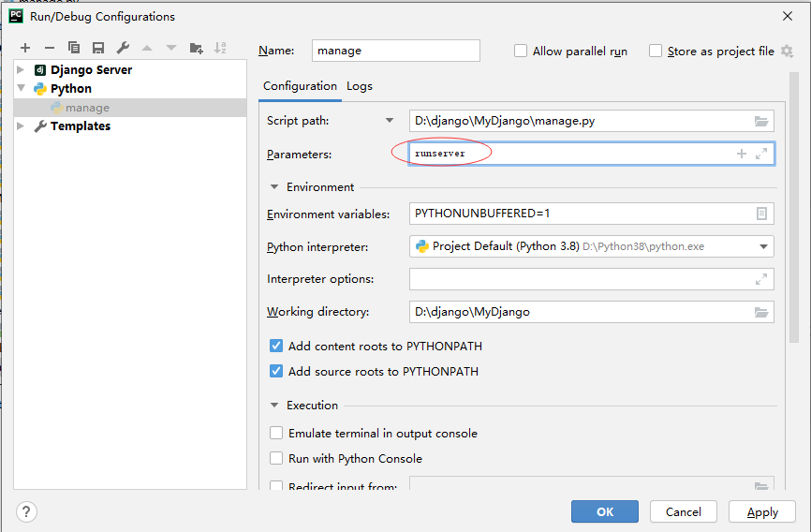Click the vertical scrollbar of configuration panel

[x=794, y=208]
